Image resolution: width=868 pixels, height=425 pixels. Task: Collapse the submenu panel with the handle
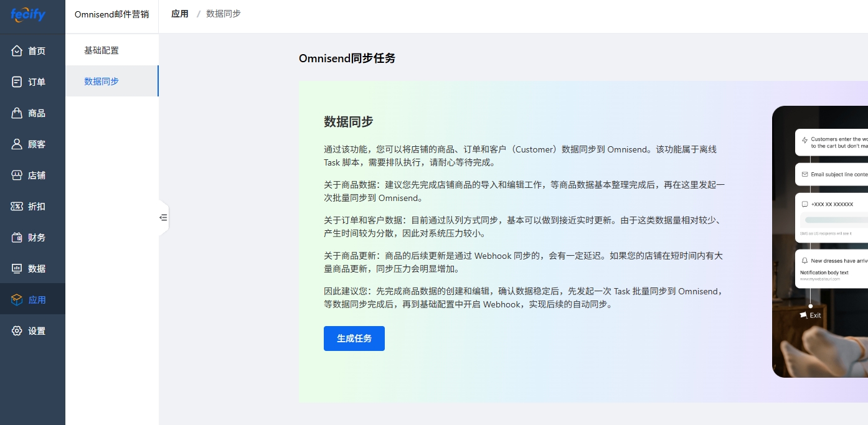163,218
